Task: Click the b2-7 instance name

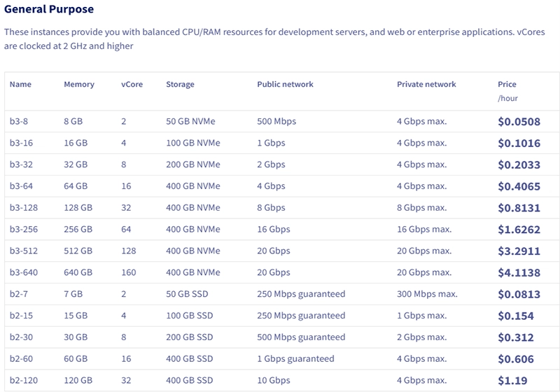Action: [20, 295]
